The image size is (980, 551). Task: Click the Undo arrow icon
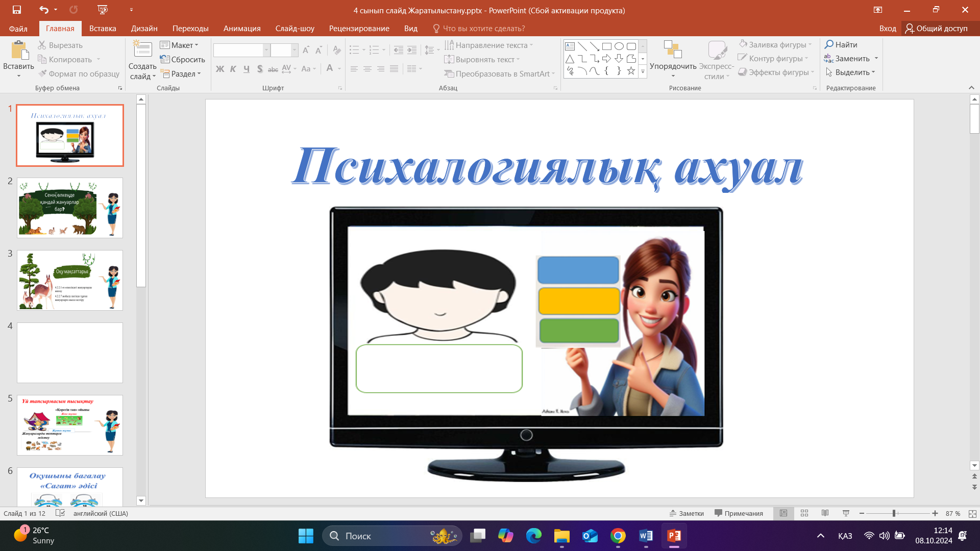(x=44, y=10)
